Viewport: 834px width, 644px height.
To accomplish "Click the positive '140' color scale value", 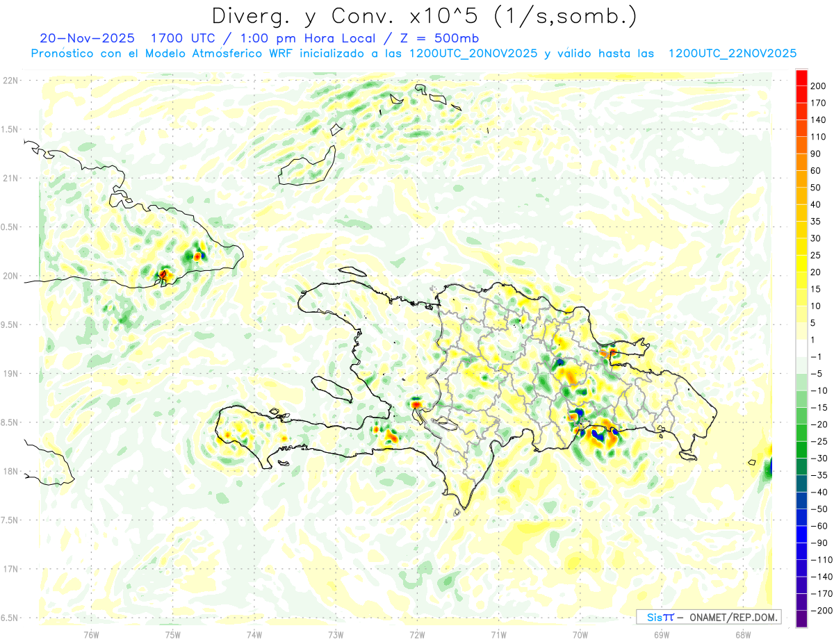I will (819, 119).
